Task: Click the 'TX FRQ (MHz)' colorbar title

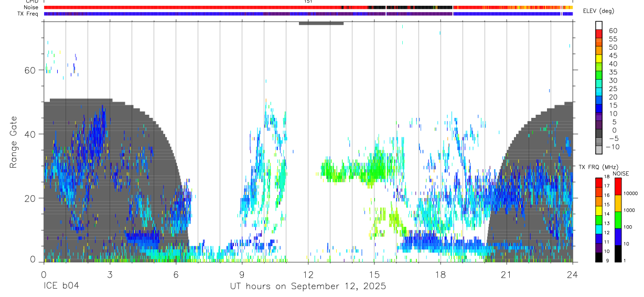Action: 598,167
